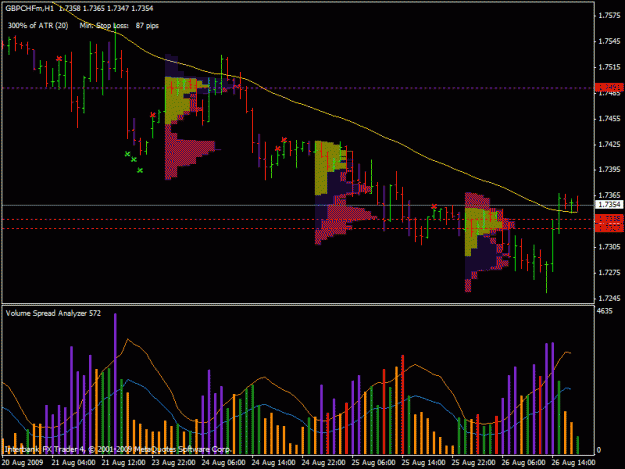Viewport: 625px width, 469px height.
Task: Click the GBPCHFm,H1 symbol title text
Action: tap(29, 8)
